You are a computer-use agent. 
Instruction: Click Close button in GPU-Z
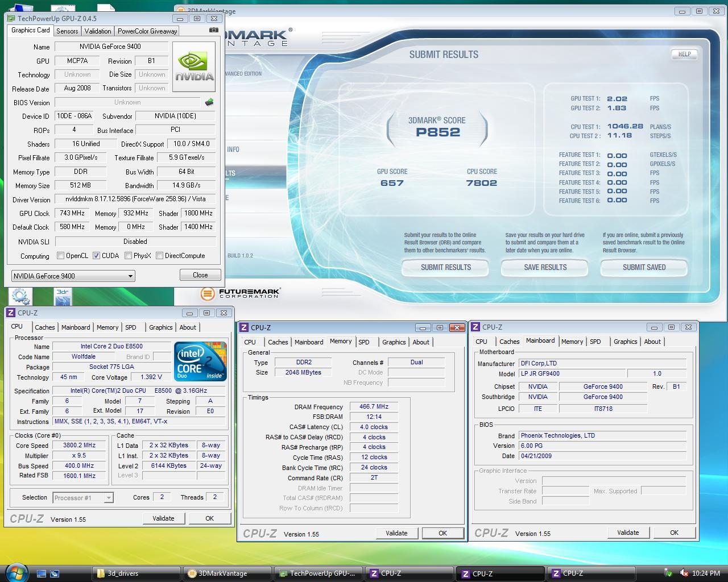200,275
